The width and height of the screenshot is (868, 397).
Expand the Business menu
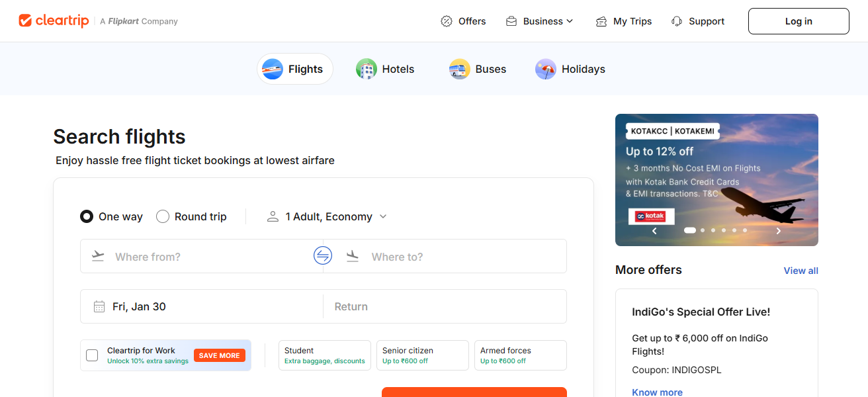point(539,21)
